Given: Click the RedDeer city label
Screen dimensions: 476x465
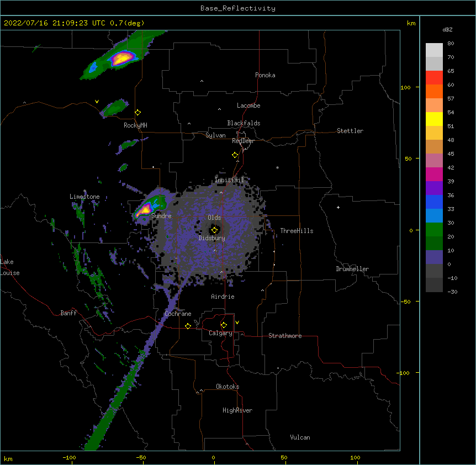Looking at the screenshot, I should pyautogui.click(x=243, y=141).
